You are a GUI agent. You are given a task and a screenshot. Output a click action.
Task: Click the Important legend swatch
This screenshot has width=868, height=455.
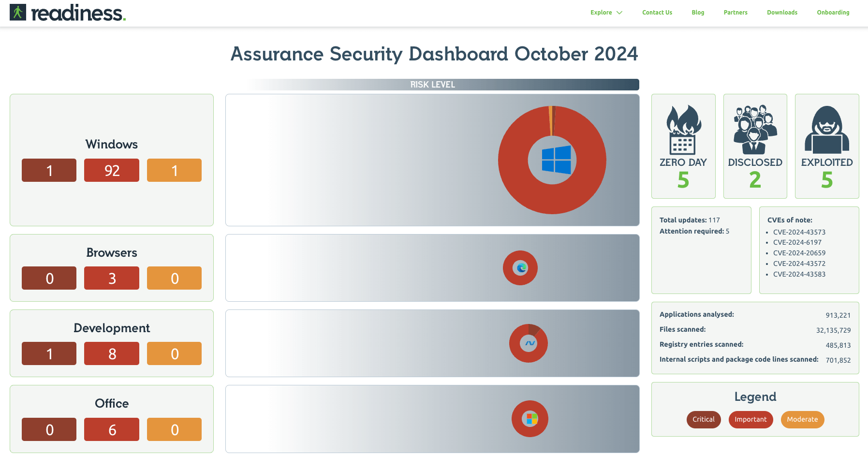[750, 419]
